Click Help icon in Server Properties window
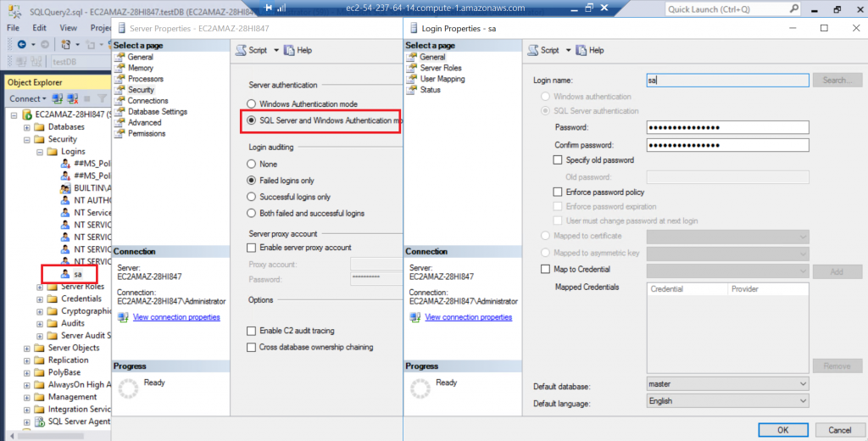868x441 pixels. click(289, 50)
